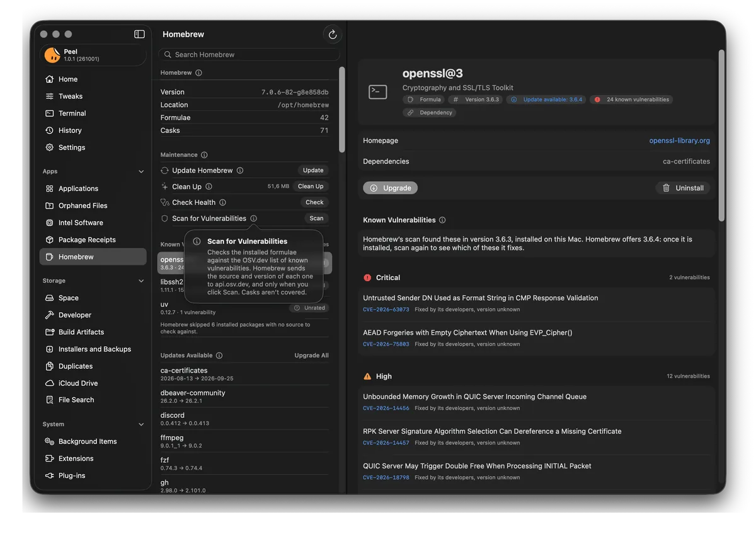This screenshot has width=756, height=534.
Task: Collapse the System section chevron
Action: click(x=141, y=424)
